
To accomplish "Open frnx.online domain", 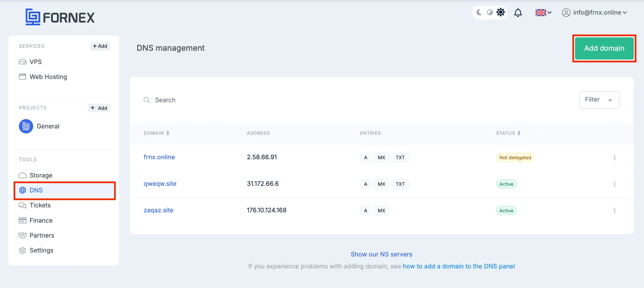I will coord(159,157).
